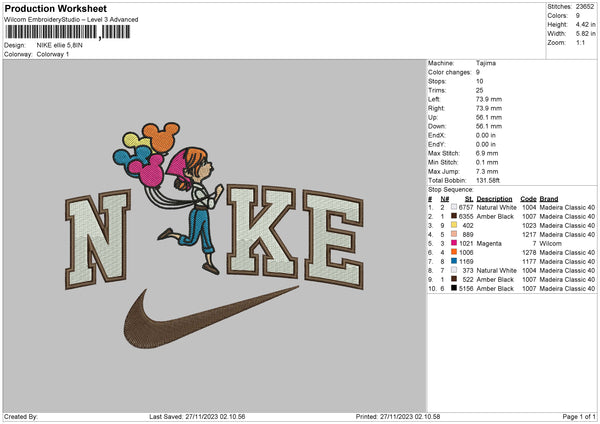Viewport: 600px width, 424px height.
Task: Click the Description column header
Action: 494,199
